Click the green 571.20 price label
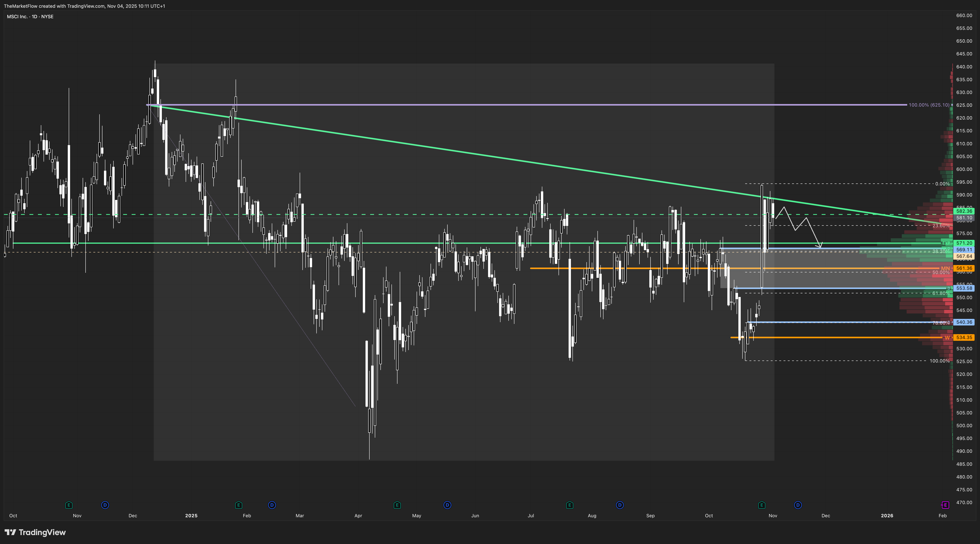The width and height of the screenshot is (980, 544). click(x=964, y=243)
